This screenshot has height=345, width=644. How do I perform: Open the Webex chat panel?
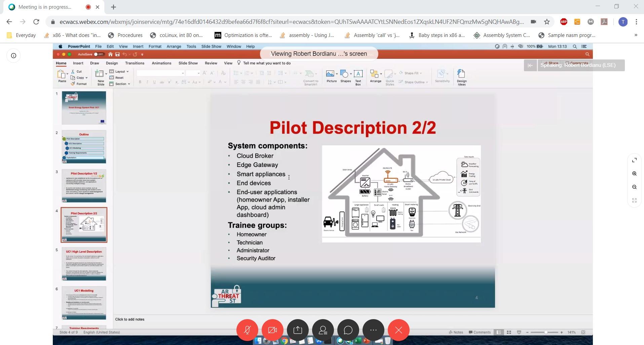coord(348,330)
